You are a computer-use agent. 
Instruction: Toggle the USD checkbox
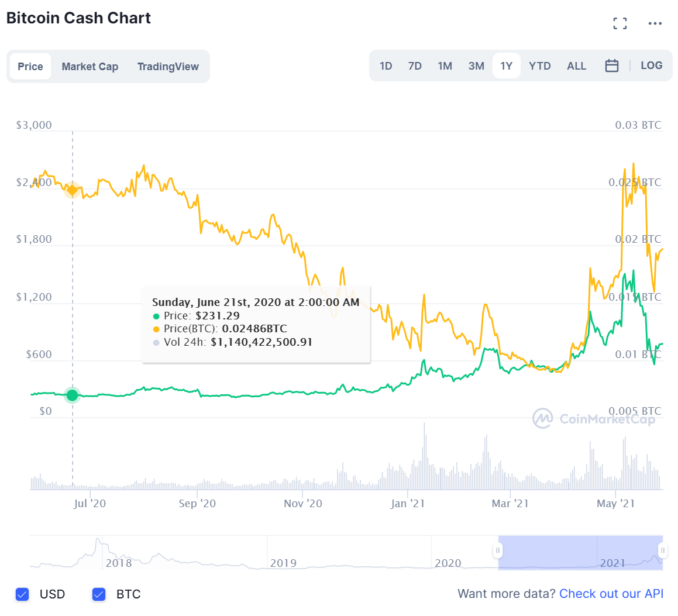coord(22,594)
